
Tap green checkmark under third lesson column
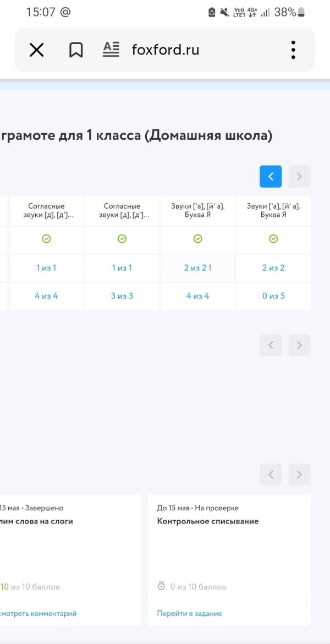(x=198, y=239)
